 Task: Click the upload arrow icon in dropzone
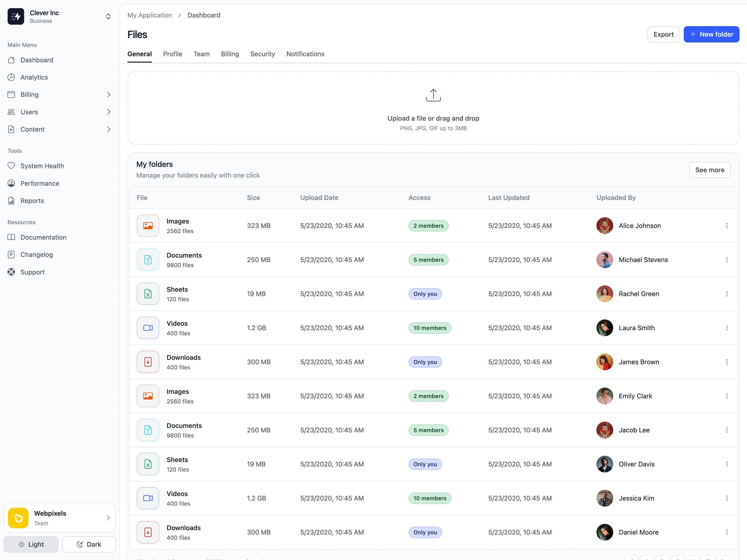tap(433, 95)
